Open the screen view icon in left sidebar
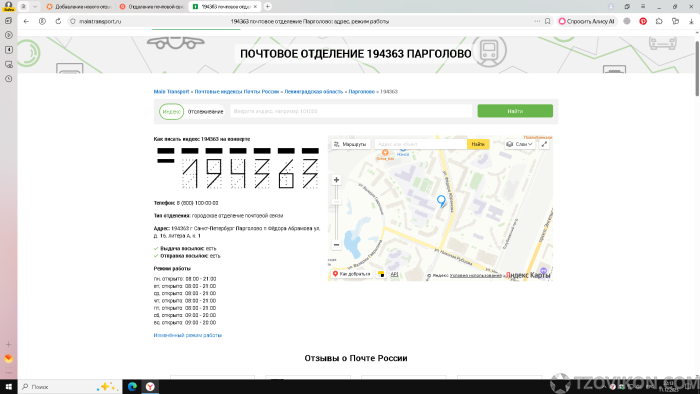The image size is (700, 394). click(x=8, y=64)
